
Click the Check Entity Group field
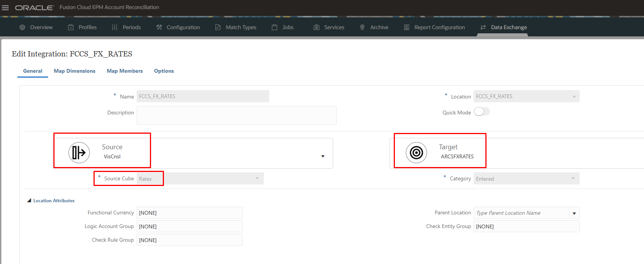pos(527,227)
